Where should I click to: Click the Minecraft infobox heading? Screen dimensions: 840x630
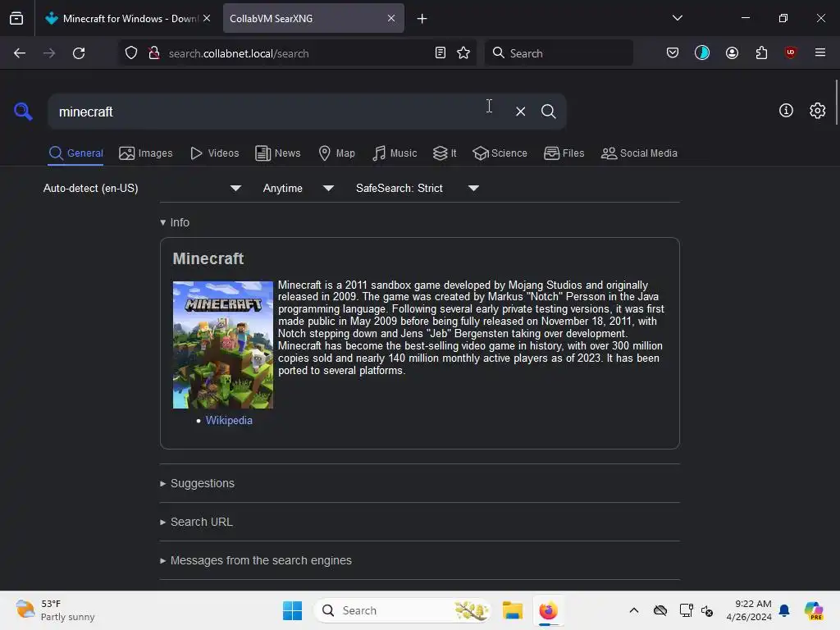[x=208, y=258]
